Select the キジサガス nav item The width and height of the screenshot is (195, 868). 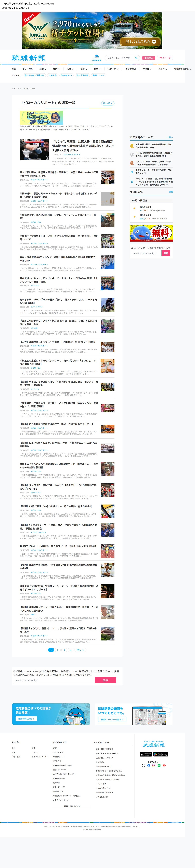131,69
